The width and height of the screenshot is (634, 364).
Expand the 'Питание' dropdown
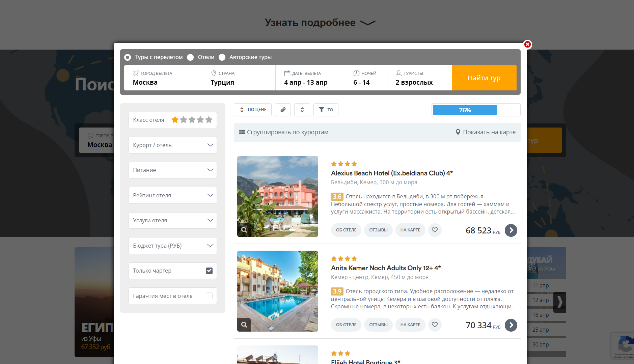[x=173, y=170]
